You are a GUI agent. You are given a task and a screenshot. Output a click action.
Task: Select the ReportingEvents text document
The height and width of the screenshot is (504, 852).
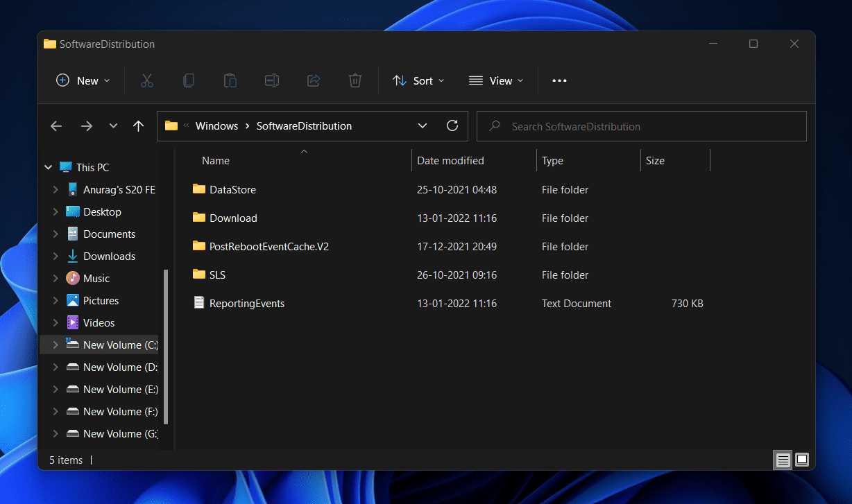247,304
